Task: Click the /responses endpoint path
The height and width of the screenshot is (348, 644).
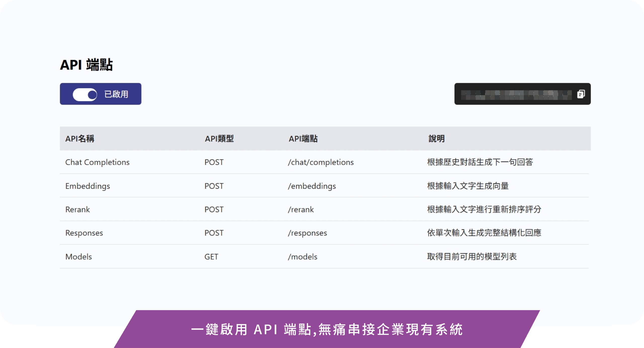Action: coord(307,233)
